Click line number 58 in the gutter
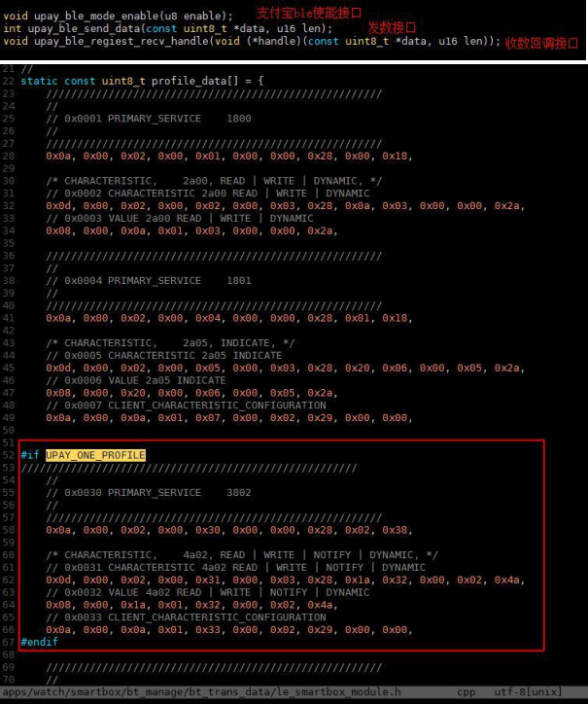 (x=8, y=530)
